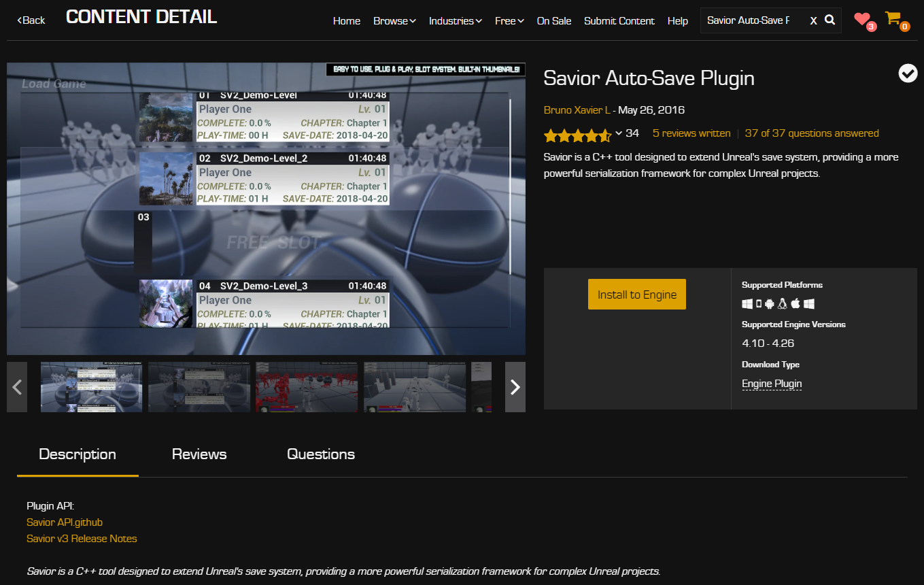Select the thumbnail with red robots
The height and width of the screenshot is (585, 924).
[307, 387]
